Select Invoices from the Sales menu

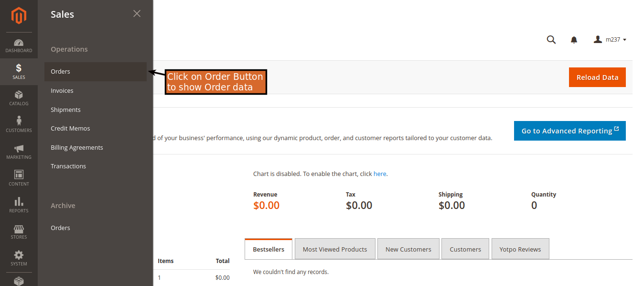(x=63, y=90)
